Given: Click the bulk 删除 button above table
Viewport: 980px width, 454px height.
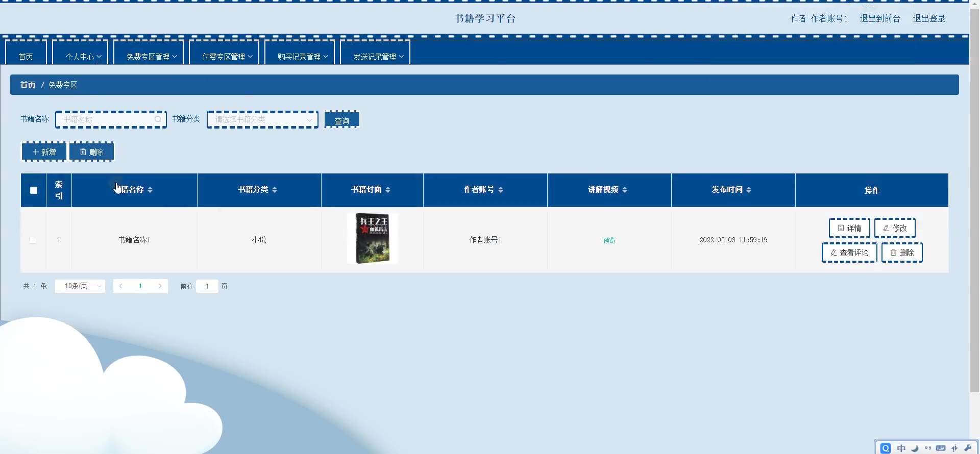Looking at the screenshot, I should 92,152.
